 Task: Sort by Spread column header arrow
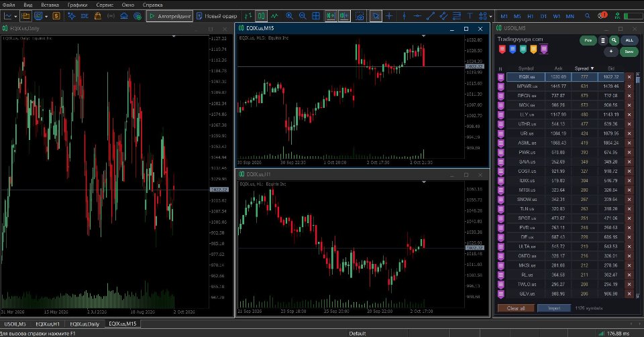pos(592,68)
